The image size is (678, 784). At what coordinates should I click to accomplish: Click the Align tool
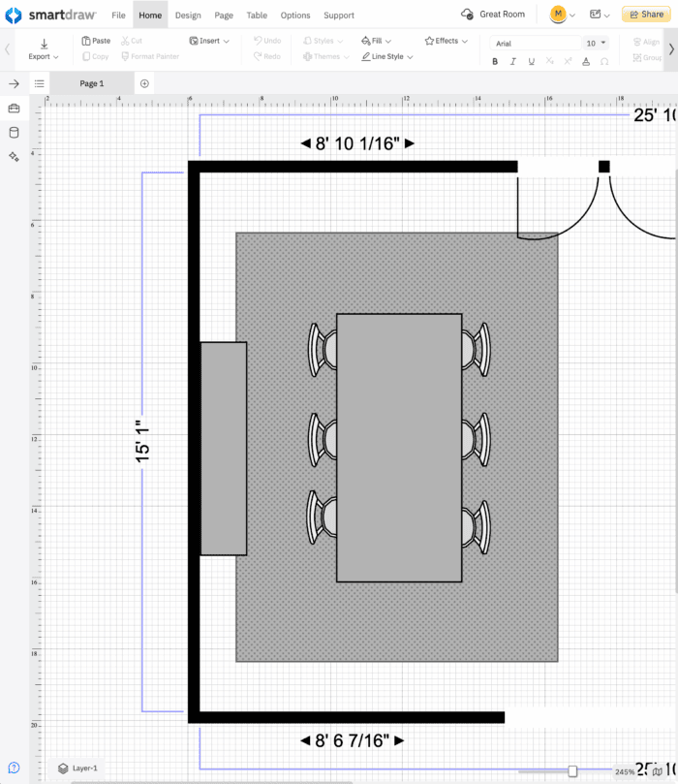point(647,42)
